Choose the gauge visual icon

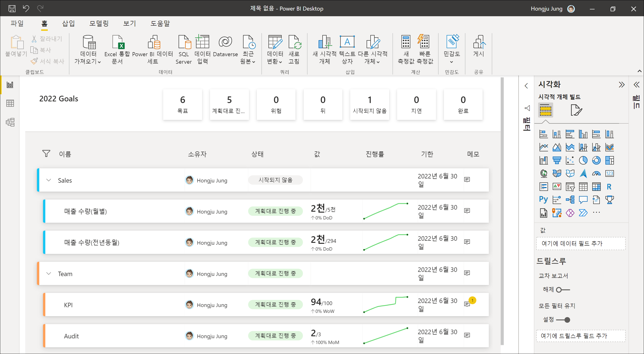click(596, 173)
